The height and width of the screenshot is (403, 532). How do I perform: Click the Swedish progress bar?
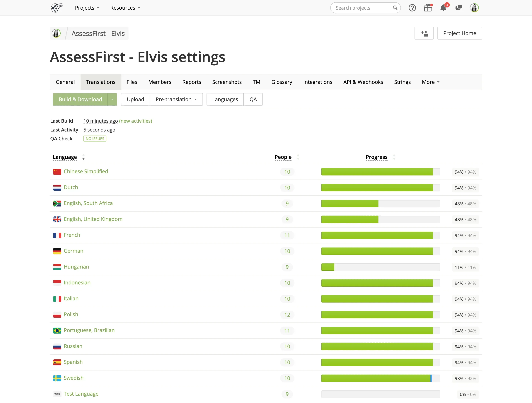click(x=381, y=378)
